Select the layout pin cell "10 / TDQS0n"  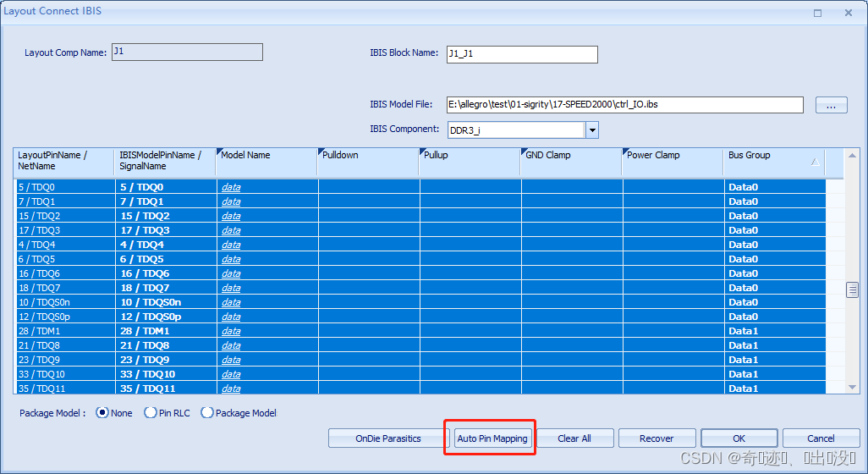65,302
